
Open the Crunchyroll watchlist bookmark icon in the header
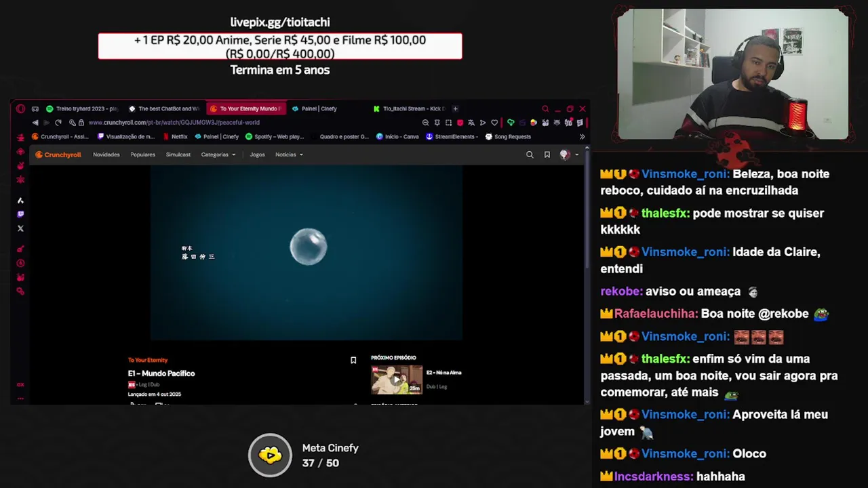(x=547, y=155)
